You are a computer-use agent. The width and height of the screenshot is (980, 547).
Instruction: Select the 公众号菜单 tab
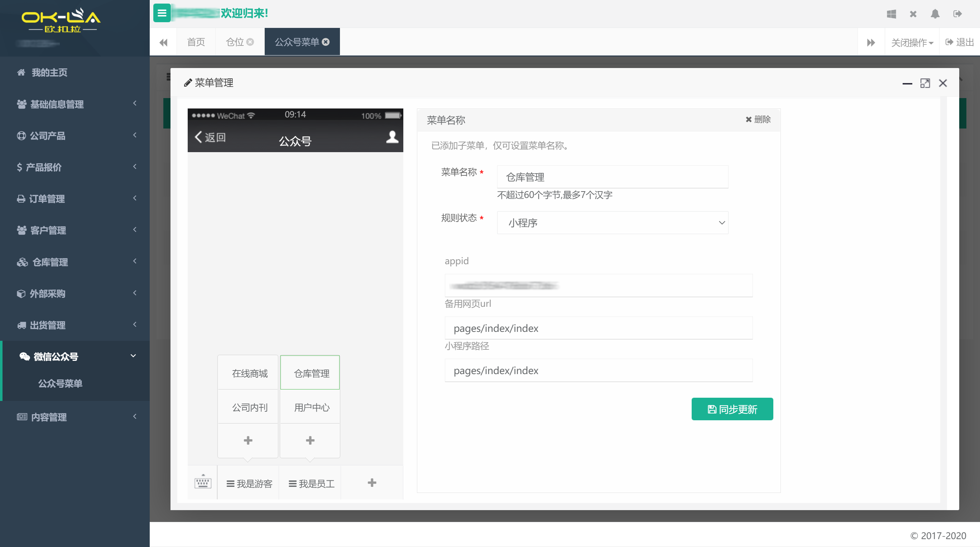pos(297,42)
